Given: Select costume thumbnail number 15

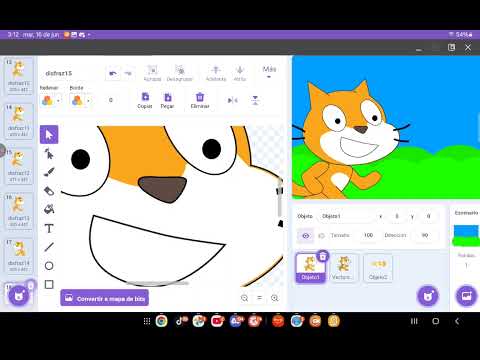Looking at the screenshot, I should coord(19,166).
